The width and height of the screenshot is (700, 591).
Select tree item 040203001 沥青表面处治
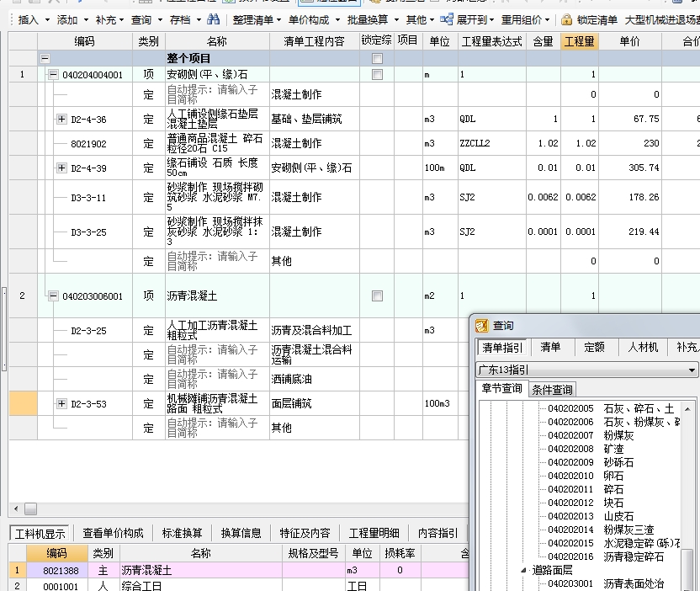[x=606, y=584]
